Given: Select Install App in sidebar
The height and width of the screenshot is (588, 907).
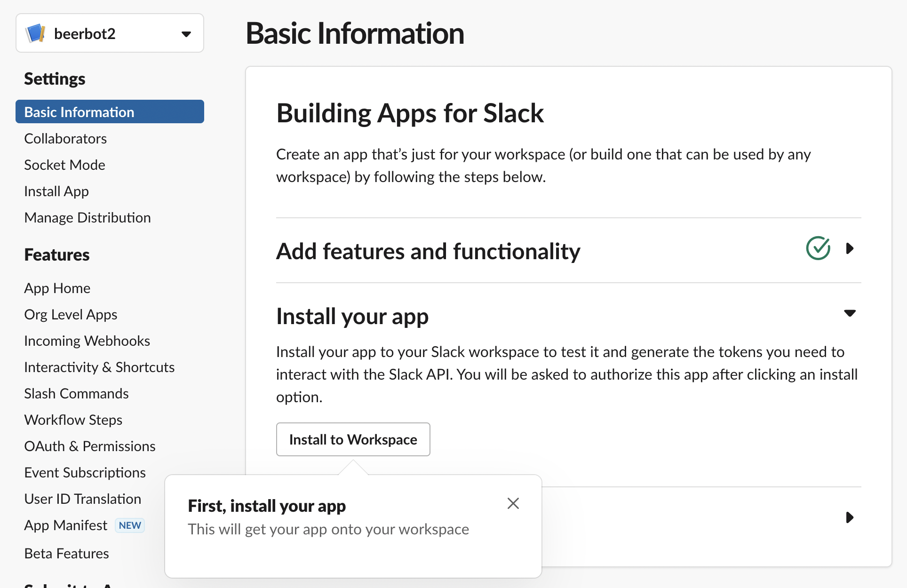Looking at the screenshot, I should 56,191.
